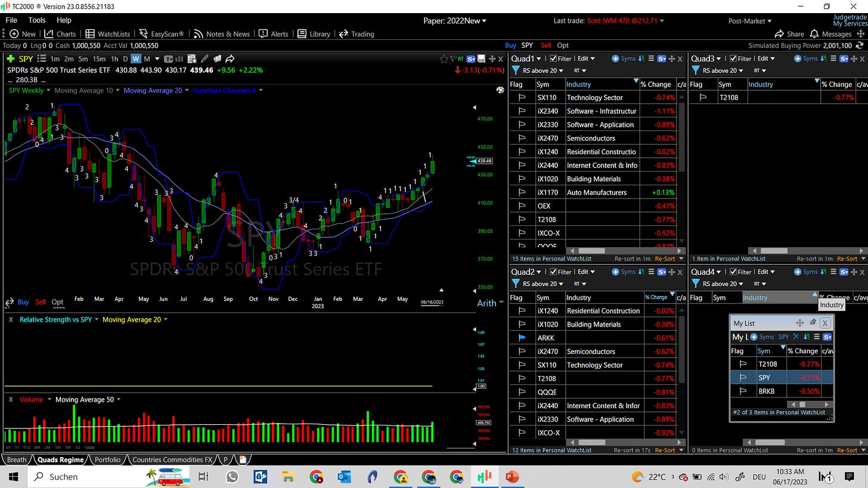
Task: Click the green plus next to SPY
Action: [x=11, y=58]
